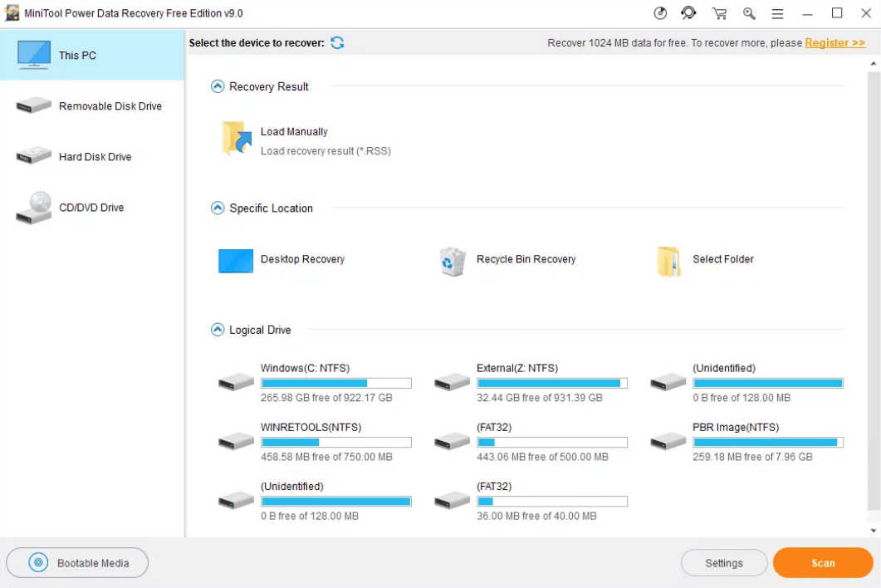Collapse the Specific Location section
This screenshot has height=588, width=881.
(217, 208)
